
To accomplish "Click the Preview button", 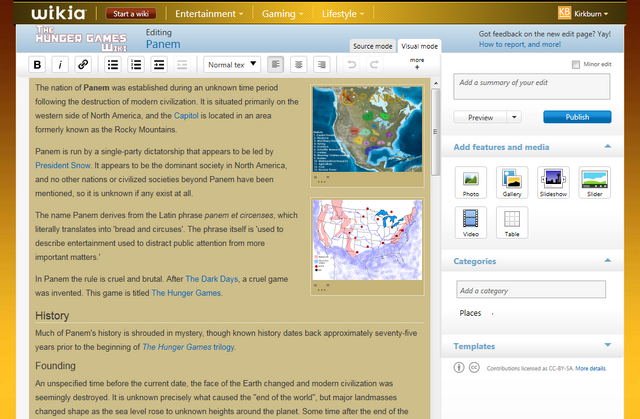I will click(x=480, y=117).
